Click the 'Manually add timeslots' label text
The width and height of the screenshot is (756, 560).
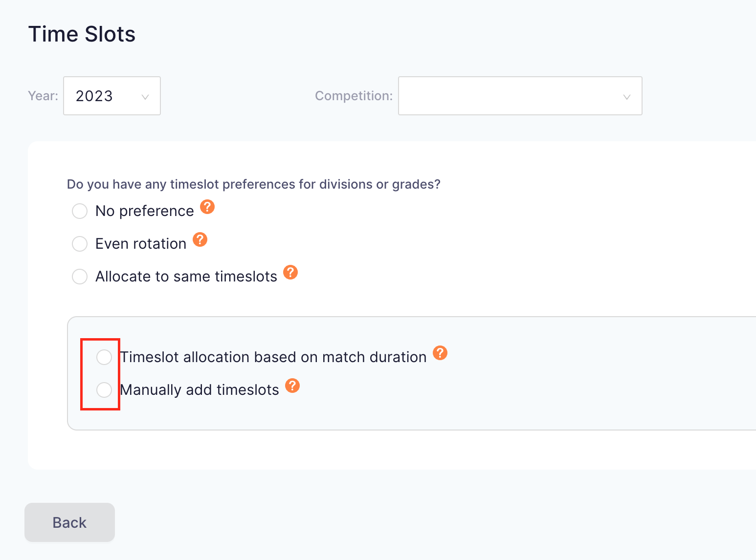200,390
